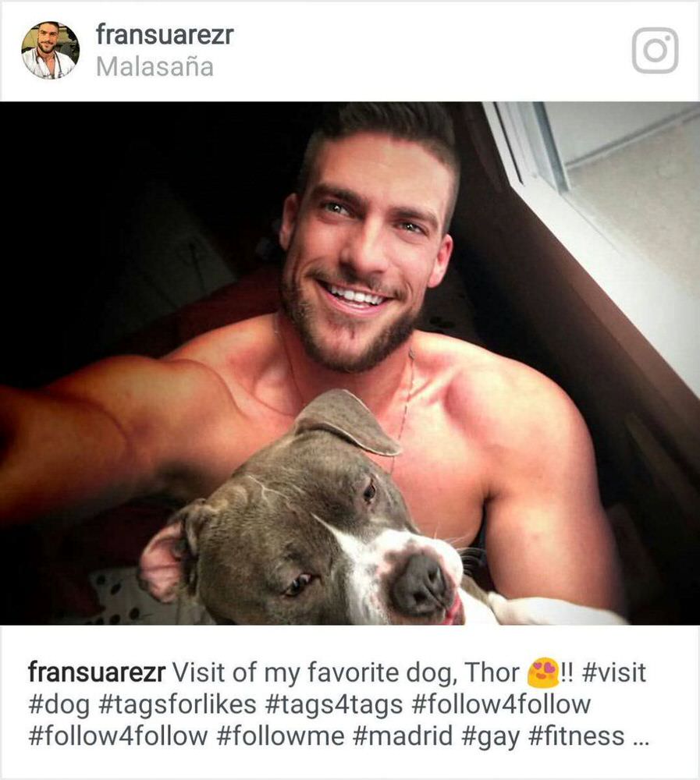The image size is (700, 780).
Task: Open the #fitness hashtag
Action: (576, 736)
